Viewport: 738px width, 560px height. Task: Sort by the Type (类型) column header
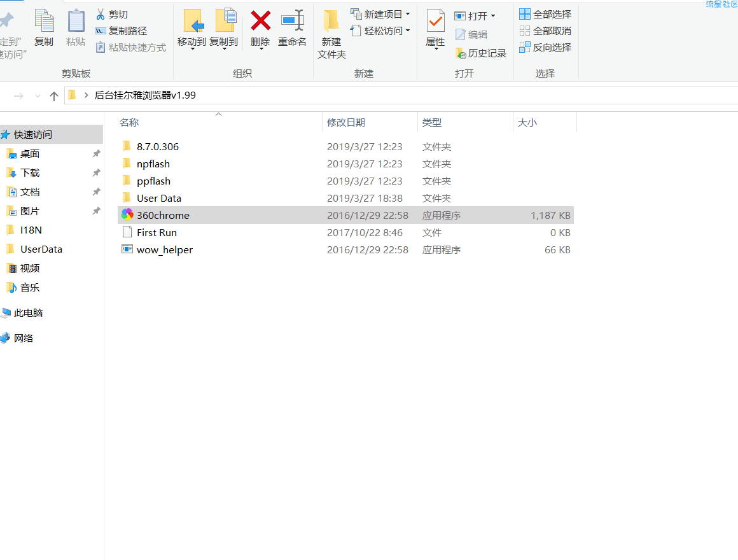tap(431, 123)
